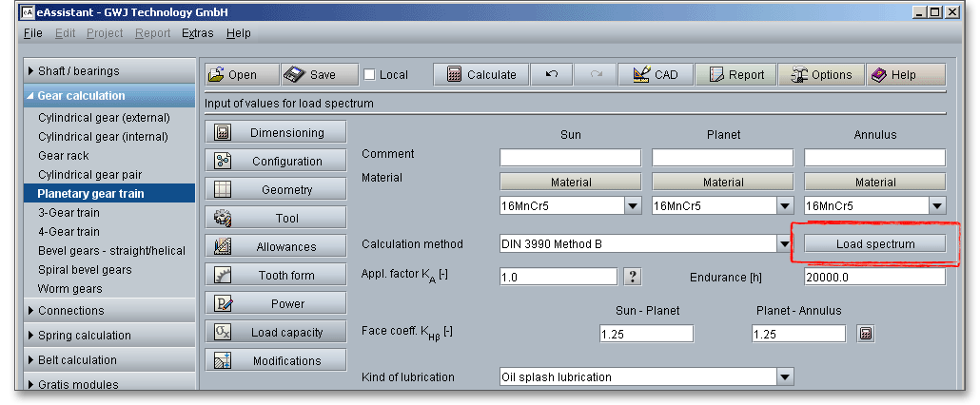980x405 pixels.
Task: Open the Kind of lubrication dropdown
Action: point(785,377)
